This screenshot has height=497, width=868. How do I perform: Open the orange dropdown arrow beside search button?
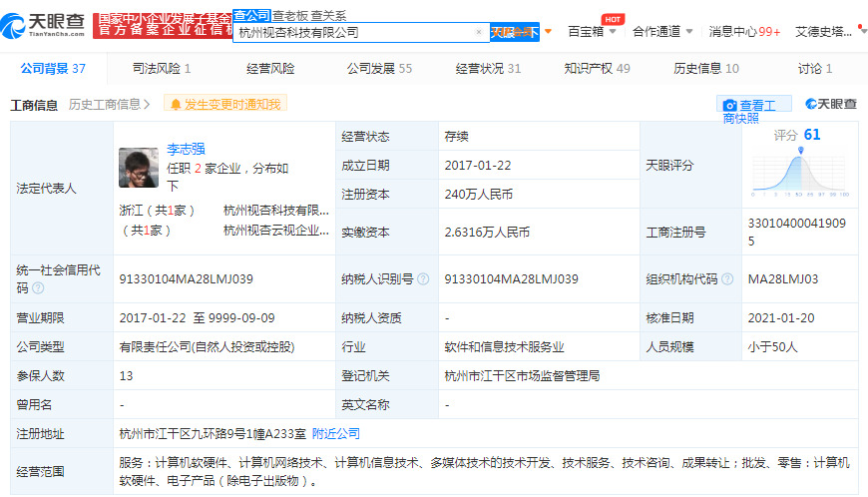[548, 32]
